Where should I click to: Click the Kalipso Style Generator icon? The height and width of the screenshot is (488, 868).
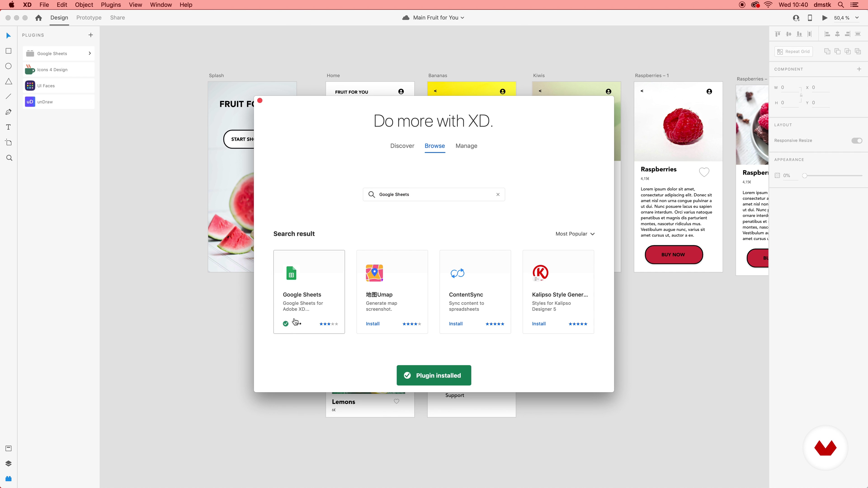pos(540,273)
